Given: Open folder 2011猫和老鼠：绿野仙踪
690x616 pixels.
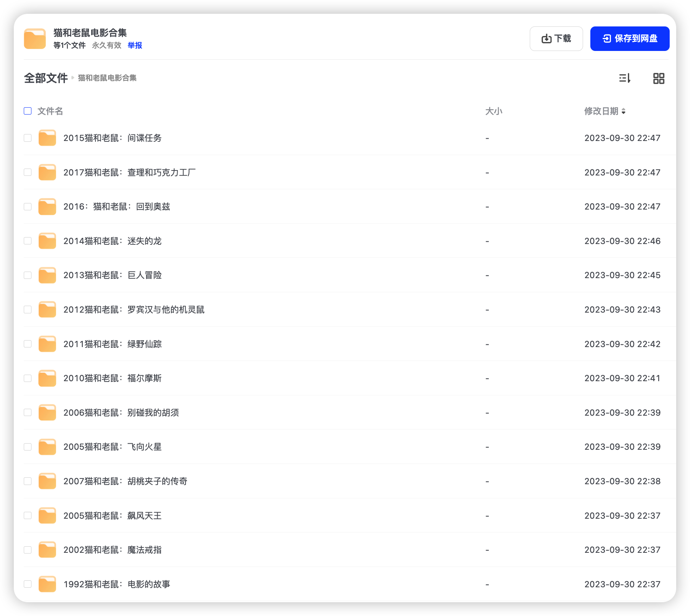Looking at the screenshot, I should (x=112, y=344).
